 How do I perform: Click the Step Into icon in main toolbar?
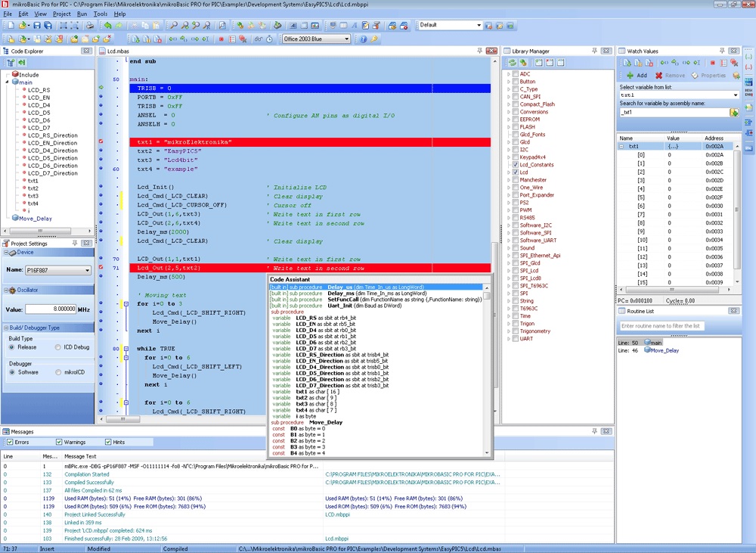pos(172,39)
